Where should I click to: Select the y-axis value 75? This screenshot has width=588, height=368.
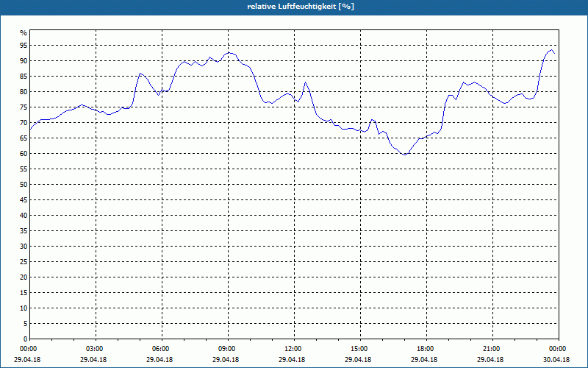point(24,107)
